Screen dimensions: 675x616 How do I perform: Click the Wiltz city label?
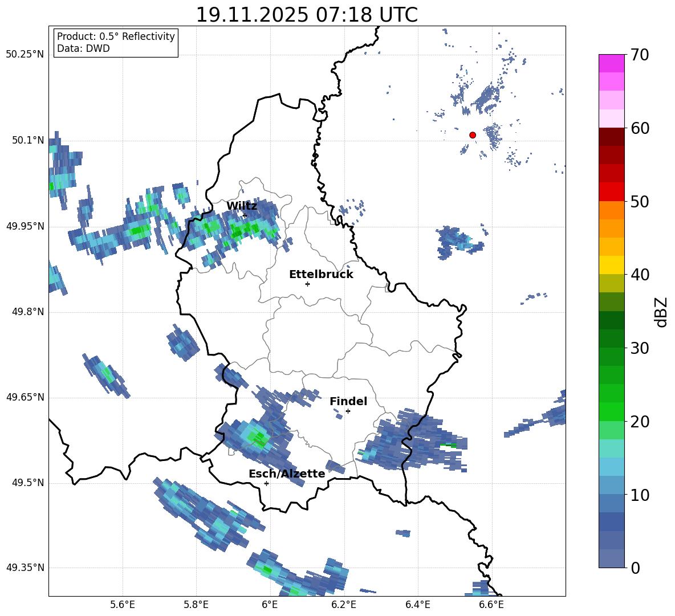click(242, 206)
